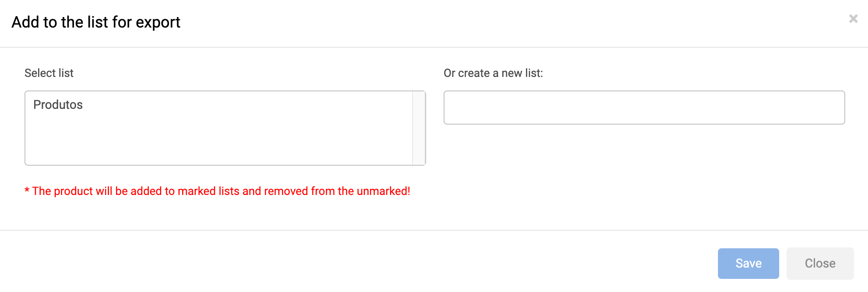Viewport: 868px width, 292px height.
Task: Click the dialog title "Add to the list for export"
Action: click(96, 22)
